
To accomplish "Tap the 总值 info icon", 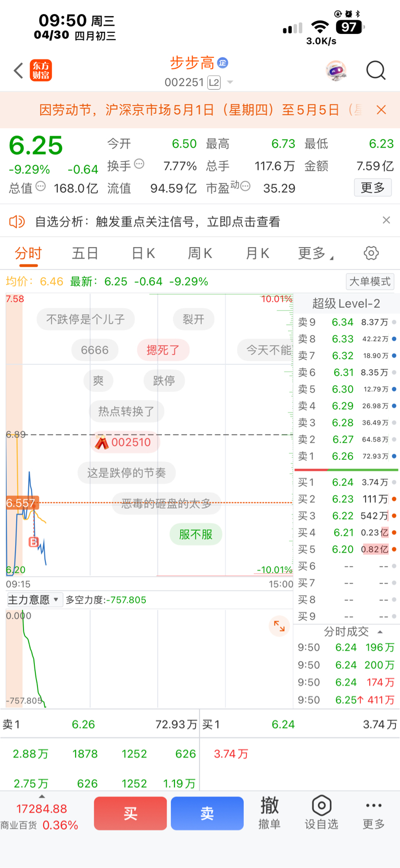I will coord(41,186).
